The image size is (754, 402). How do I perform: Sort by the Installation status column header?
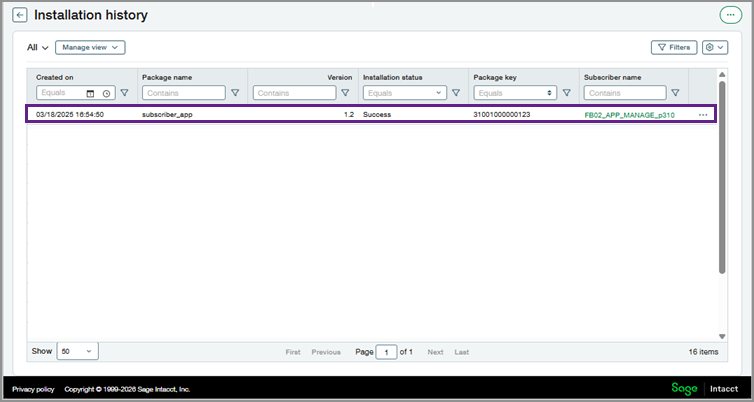tap(392, 77)
